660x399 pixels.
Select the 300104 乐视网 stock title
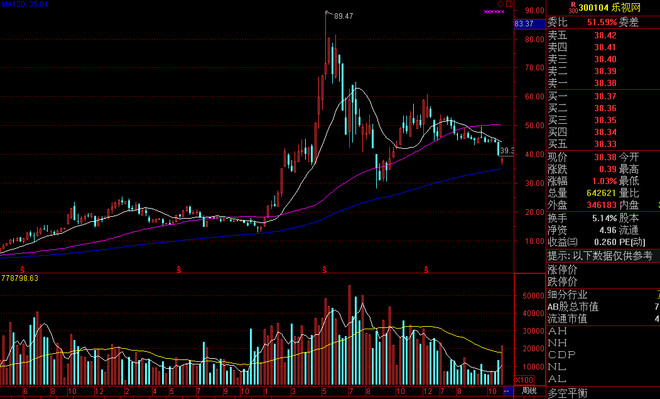(x=609, y=7)
